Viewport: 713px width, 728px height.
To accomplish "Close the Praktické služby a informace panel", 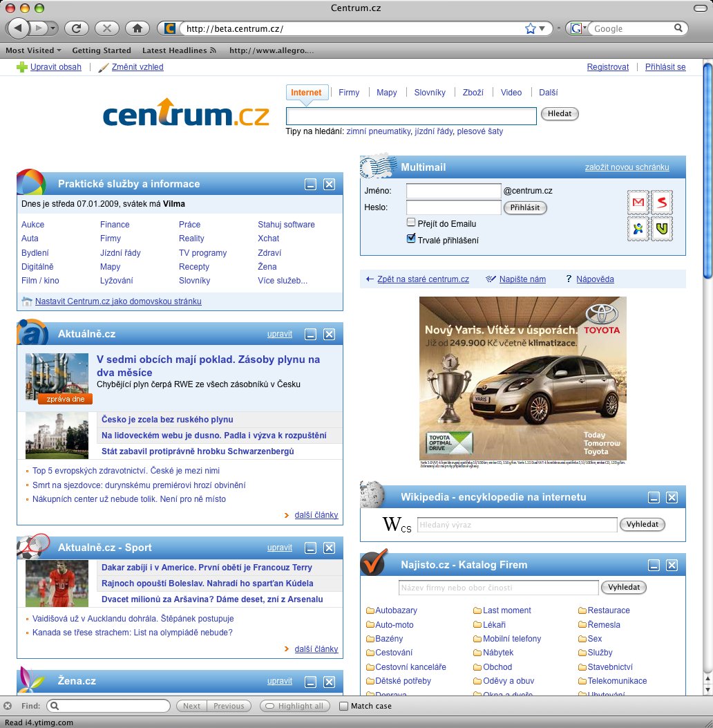I will click(x=329, y=185).
